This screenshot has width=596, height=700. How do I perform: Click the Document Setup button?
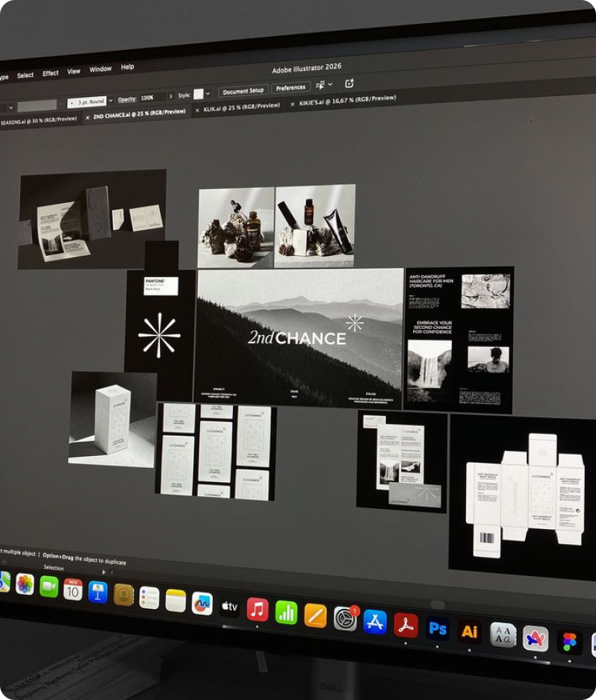tap(243, 91)
